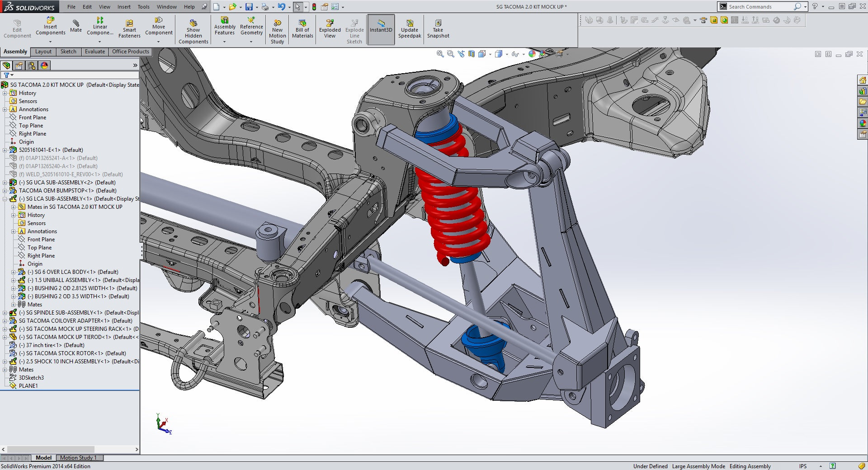Screen dimensions: 868x470
Task: Click the Edit Appearance color ball
Action: coord(532,54)
